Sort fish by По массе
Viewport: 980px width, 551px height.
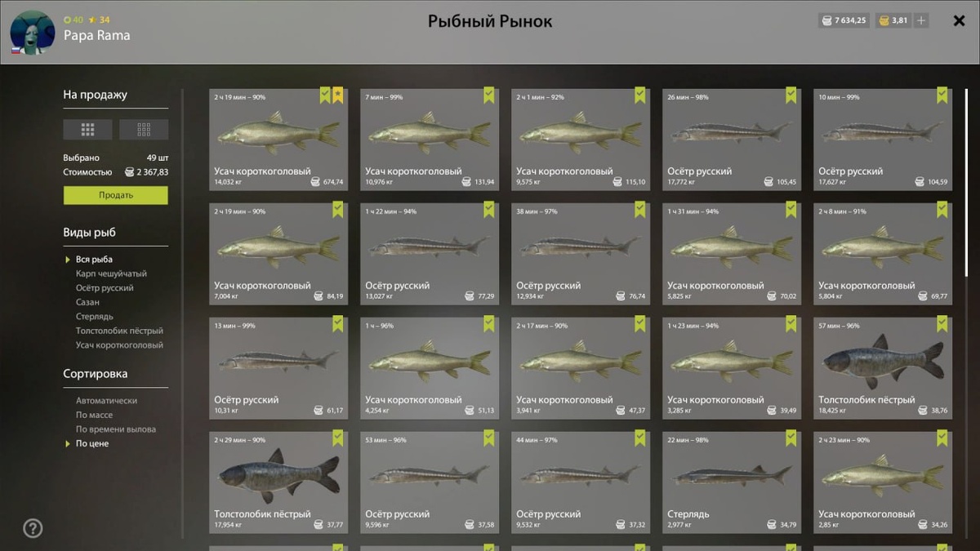[94, 415]
